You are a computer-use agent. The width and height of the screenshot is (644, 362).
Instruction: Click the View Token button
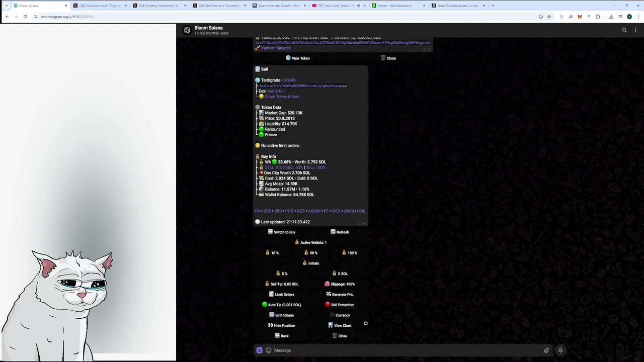coord(297,58)
